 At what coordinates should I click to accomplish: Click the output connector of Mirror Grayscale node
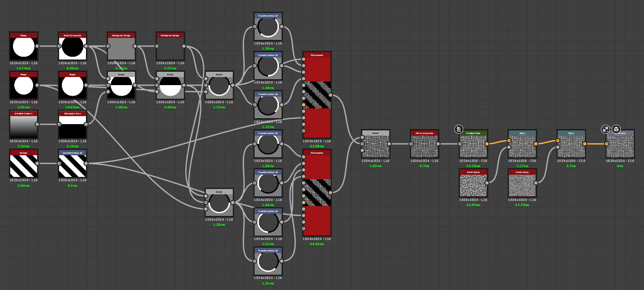[438, 144]
